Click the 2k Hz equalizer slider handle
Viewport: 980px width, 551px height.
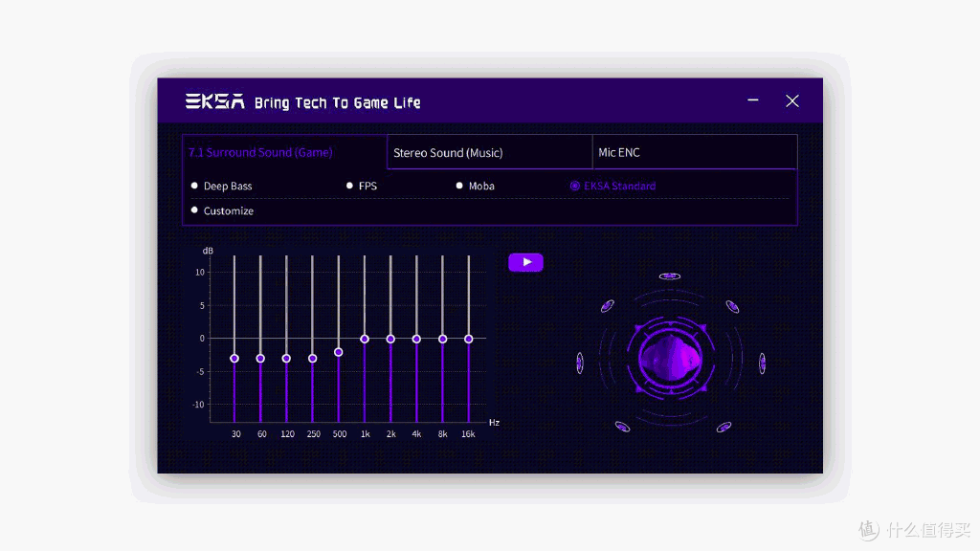coord(390,340)
